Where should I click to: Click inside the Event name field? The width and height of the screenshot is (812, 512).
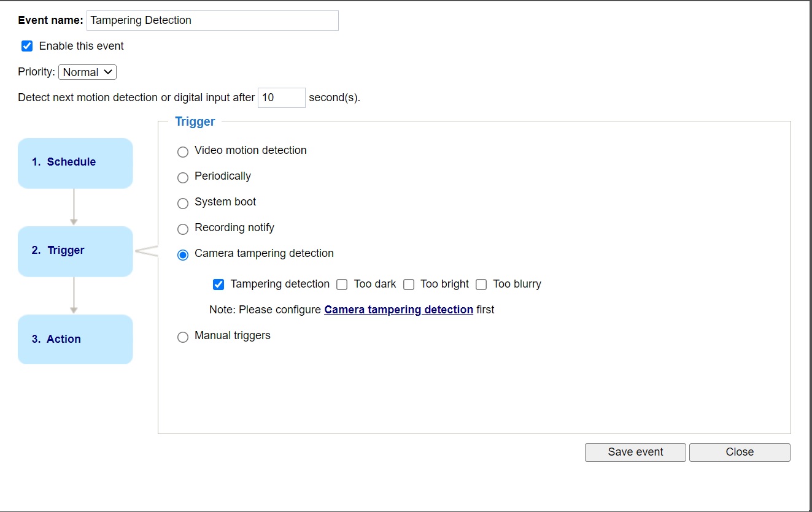coord(212,20)
